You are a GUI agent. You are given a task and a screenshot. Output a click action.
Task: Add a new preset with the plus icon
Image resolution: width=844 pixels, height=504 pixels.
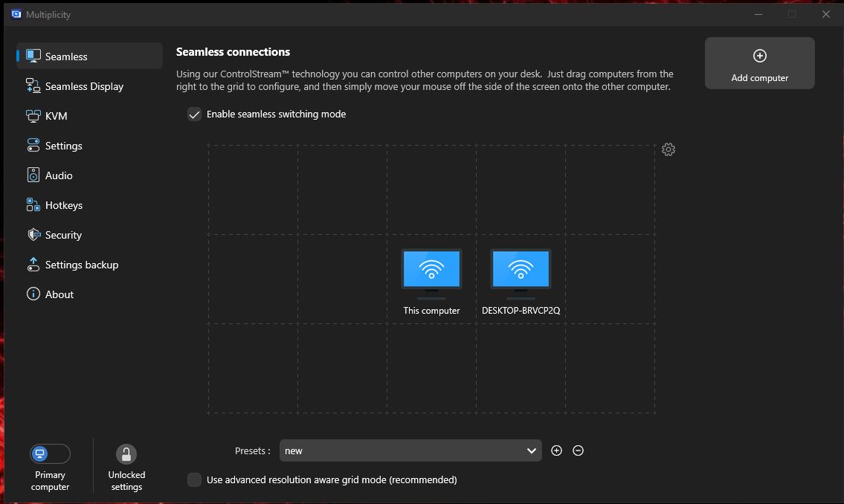click(556, 450)
